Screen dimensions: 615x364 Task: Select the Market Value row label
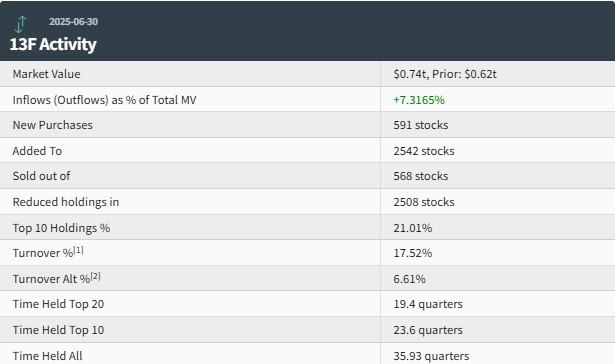pos(46,74)
